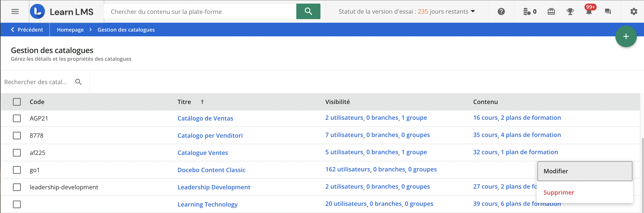Choose Modifier in the context menu
The height and width of the screenshot is (213, 644).
[584, 171]
